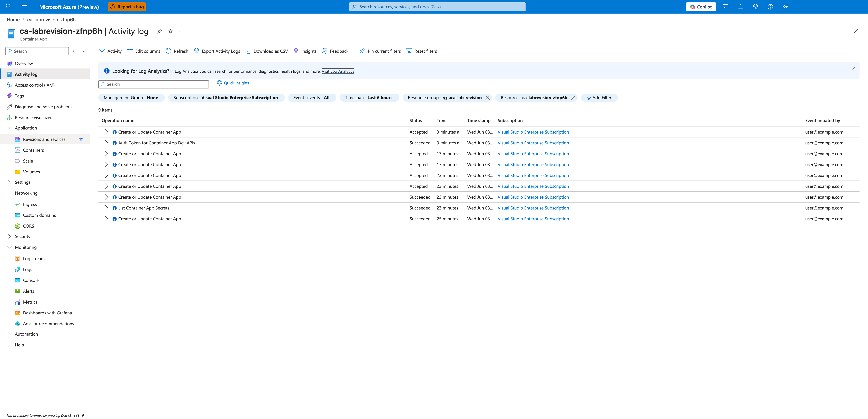Collapse the left sidebar menu
Screen dimensions: 868x419
85,51
